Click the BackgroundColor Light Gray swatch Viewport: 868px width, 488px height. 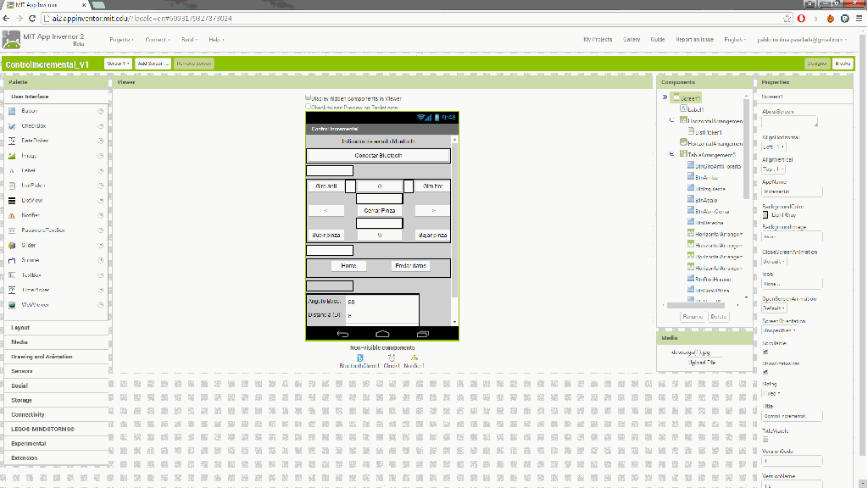[766, 215]
